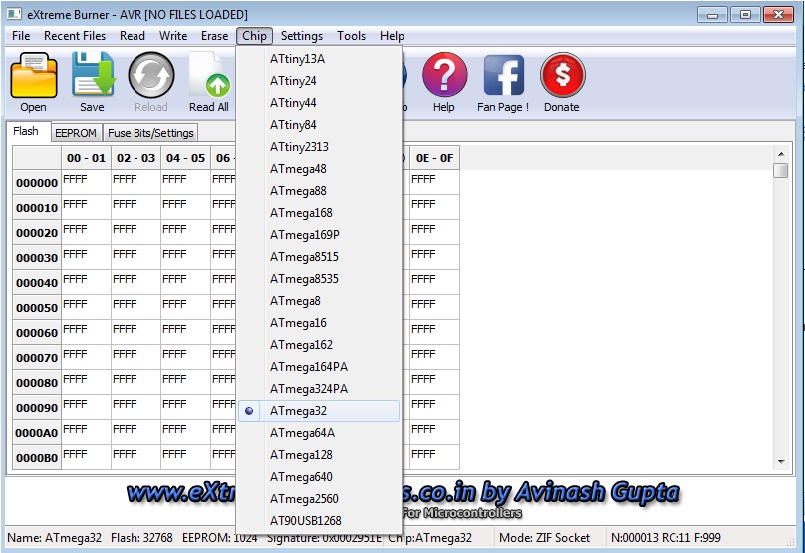Choose ATmega64A from chip list
This screenshot has width=805, height=553.
tap(319, 433)
